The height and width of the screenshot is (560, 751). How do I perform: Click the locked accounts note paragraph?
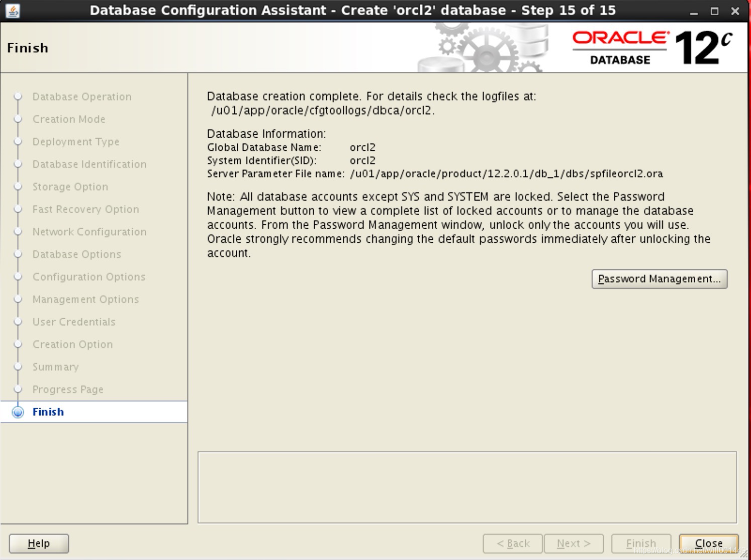(x=458, y=225)
